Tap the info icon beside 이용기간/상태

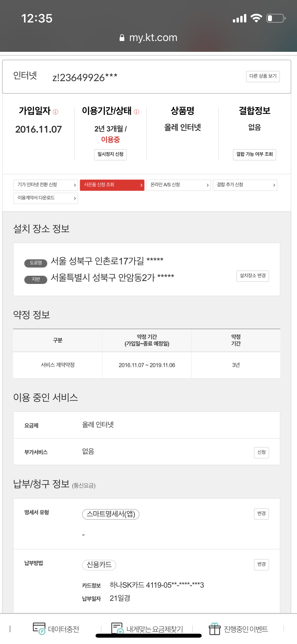[x=136, y=112]
